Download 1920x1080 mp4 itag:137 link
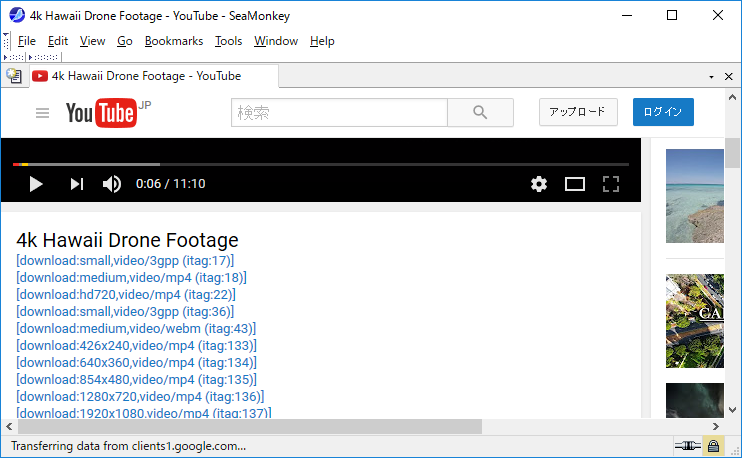 coord(144,413)
